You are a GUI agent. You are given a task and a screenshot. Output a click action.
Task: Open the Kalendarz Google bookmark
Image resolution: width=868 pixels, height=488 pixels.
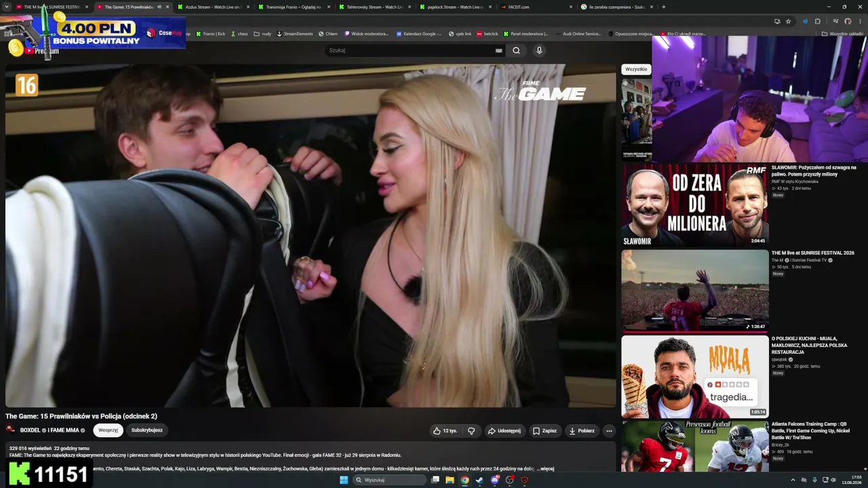[x=418, y=33]
